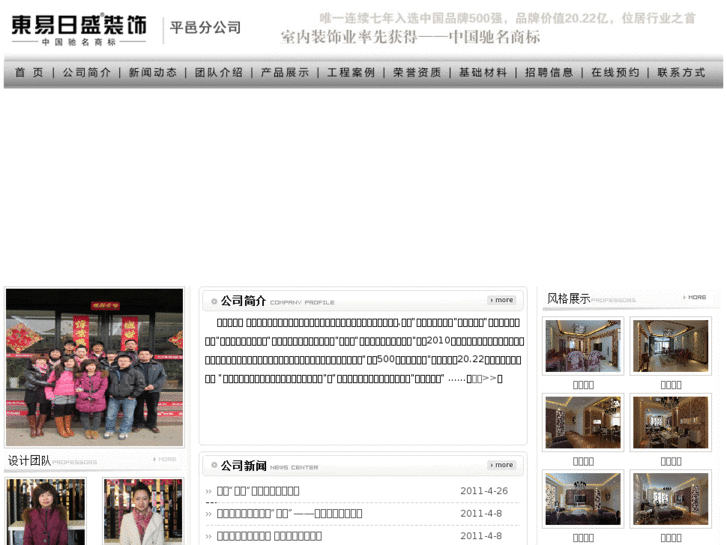Screen dimensions: 727x545
Task: Open left style thumbnail in middle row
Action: tap(583, 422)
